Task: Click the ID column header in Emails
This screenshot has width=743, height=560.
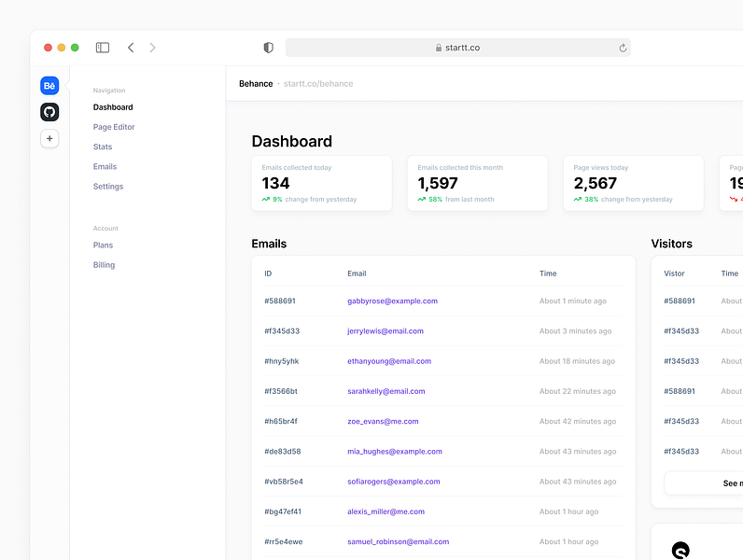Action: click(x=268, y=273)
